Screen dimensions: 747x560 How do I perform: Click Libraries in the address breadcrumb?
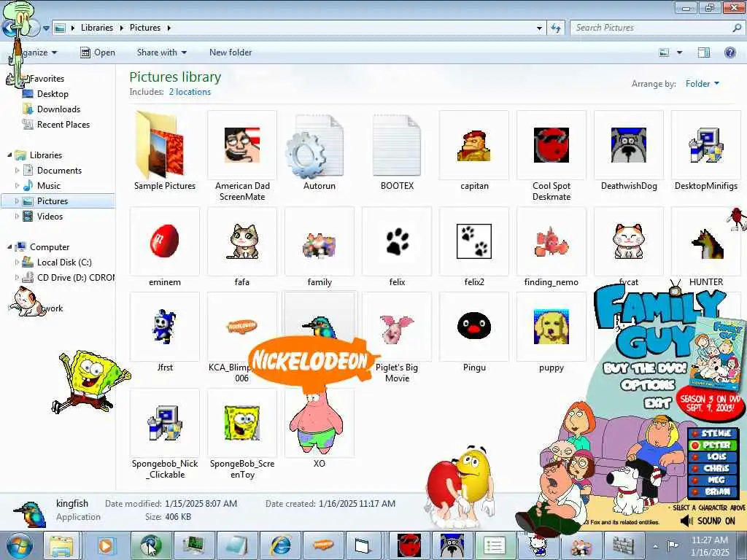point(97,28)
